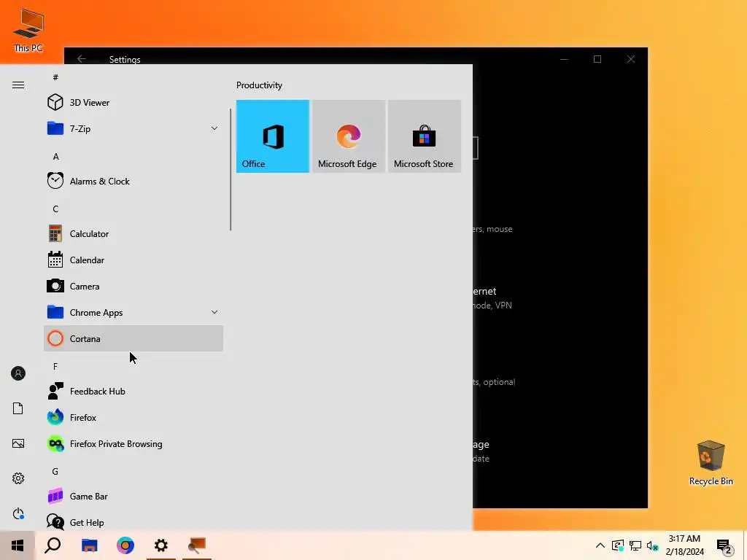Open Feedback Hub

coord(133,392)
